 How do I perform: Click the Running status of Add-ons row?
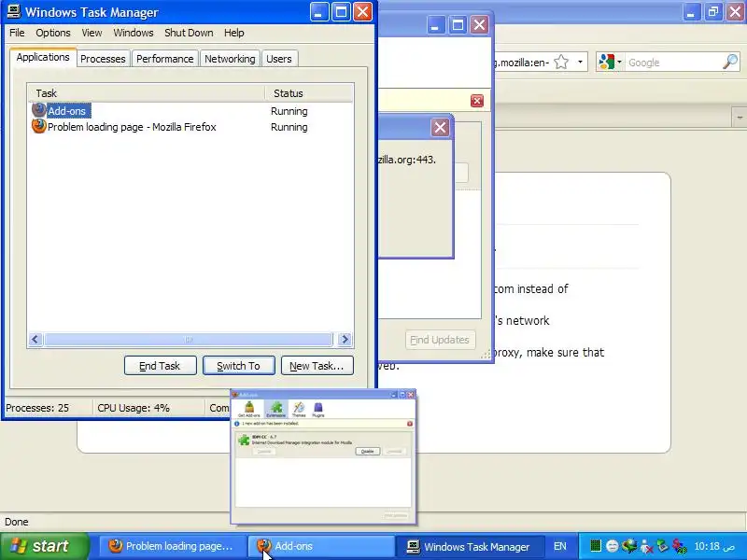tap(289, 111)
